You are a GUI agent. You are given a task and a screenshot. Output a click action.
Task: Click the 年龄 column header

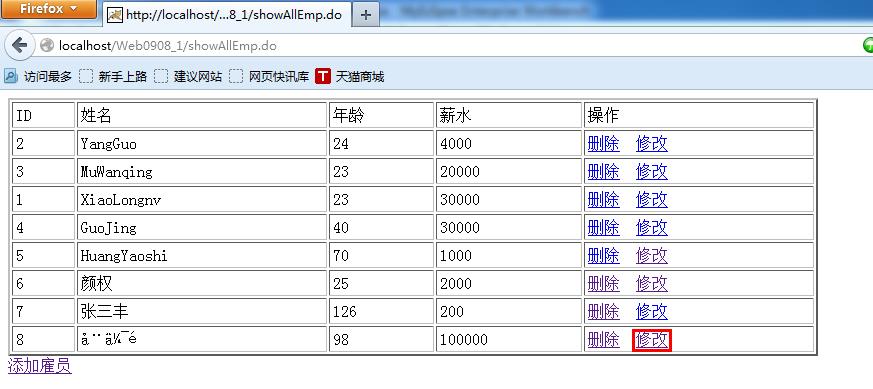click(381, 116)
